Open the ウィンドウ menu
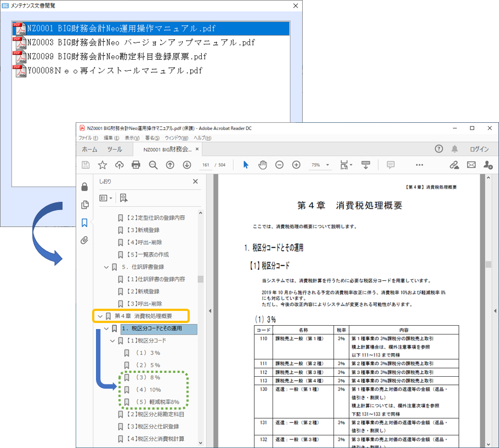This screenshot has height=448, width=499. point(177,138)
